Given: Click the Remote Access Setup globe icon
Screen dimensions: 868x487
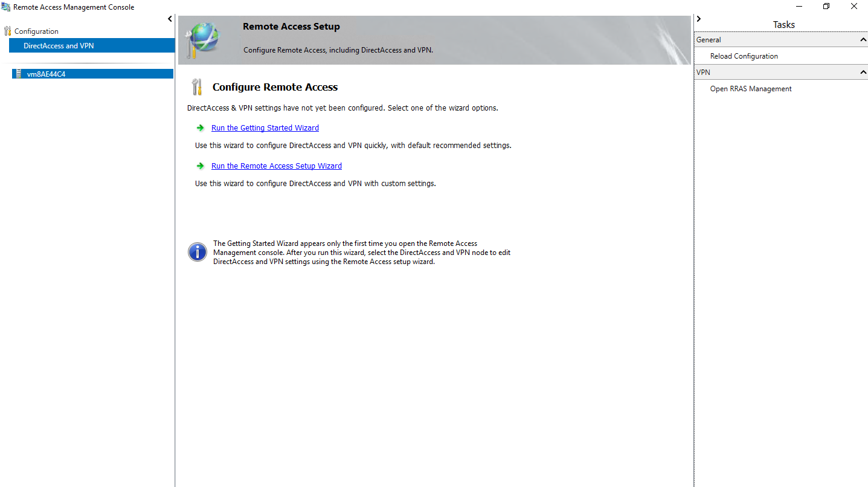Looking at the screenshot, I should (x=205, y=39).
